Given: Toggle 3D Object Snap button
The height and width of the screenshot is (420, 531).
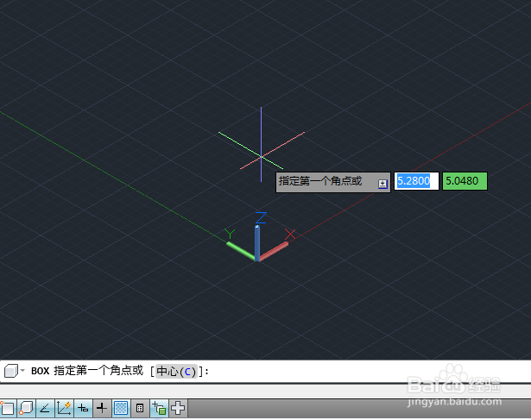Looking at the screenshot, I should coord(27,408).
